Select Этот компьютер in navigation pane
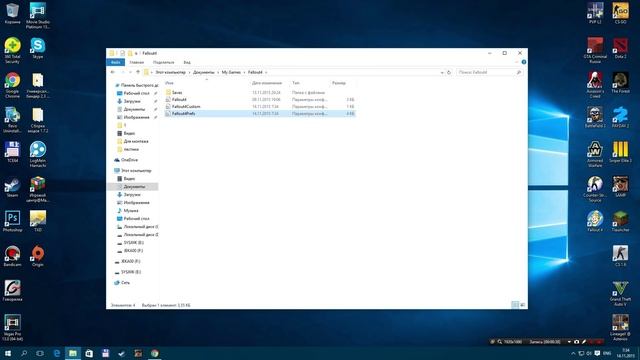 click(x=136, y=171)
